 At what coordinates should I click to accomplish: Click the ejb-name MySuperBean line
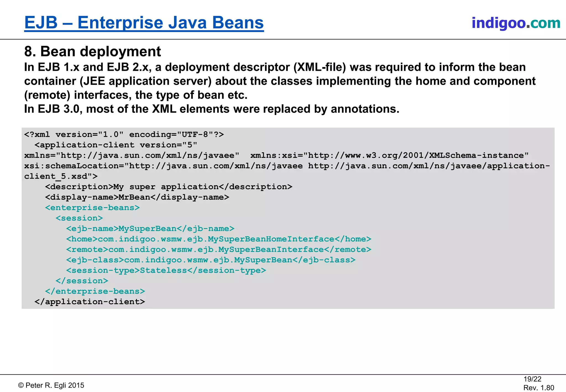pyautogui.click(x=150, y=229)
